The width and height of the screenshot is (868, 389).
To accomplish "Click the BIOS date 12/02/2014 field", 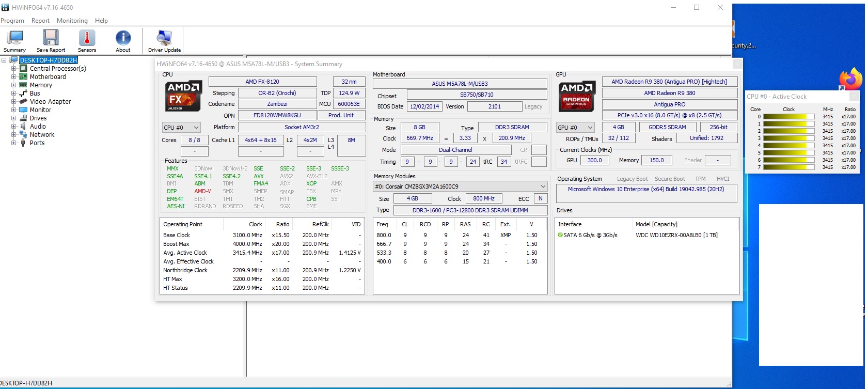I will point(424,106).
